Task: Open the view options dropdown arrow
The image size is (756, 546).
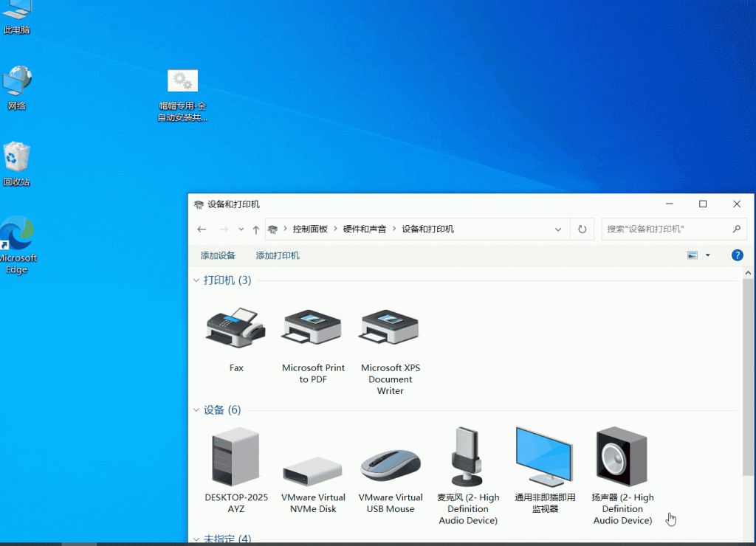Action: point(707,255)
